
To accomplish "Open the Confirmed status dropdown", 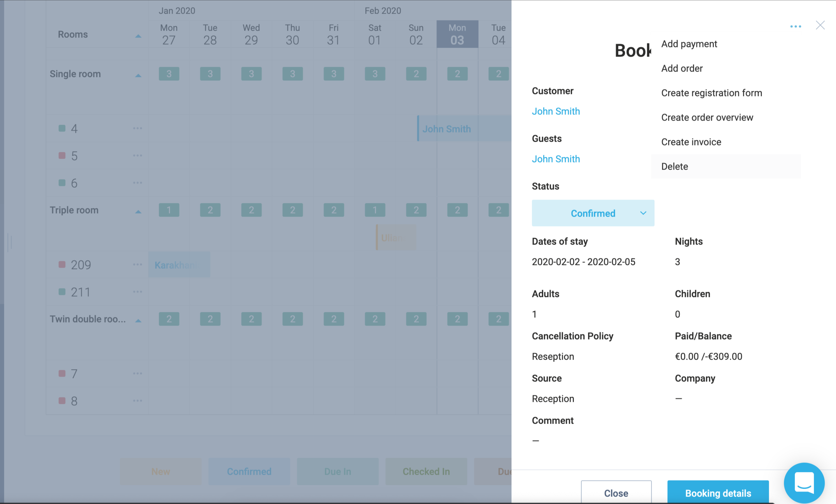I will 593,213.
